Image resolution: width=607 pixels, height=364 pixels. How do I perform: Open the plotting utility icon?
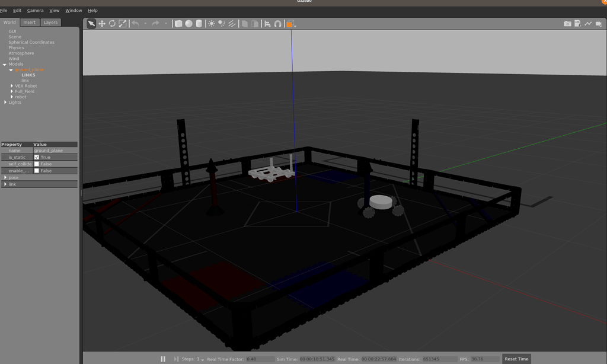(x=587, y=24)
